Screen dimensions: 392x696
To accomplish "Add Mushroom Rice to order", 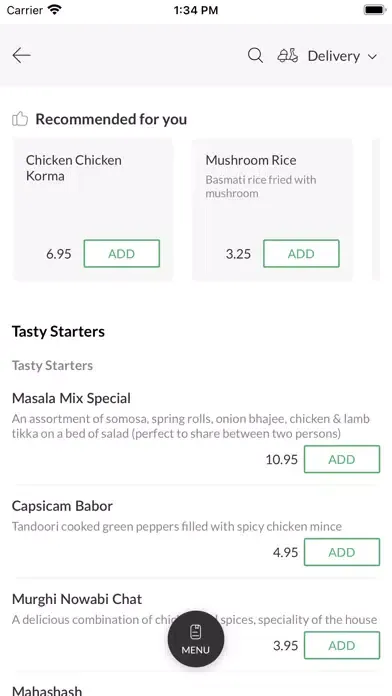I will 301,253.
